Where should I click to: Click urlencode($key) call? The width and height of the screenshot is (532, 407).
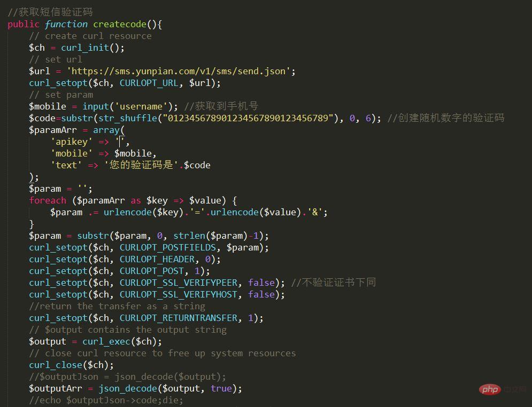tap(143, 212)
